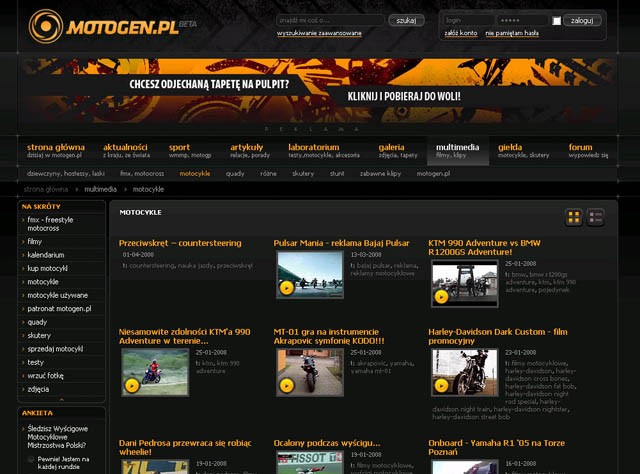
Task: Open the forum tab
Action: (588, 151)
